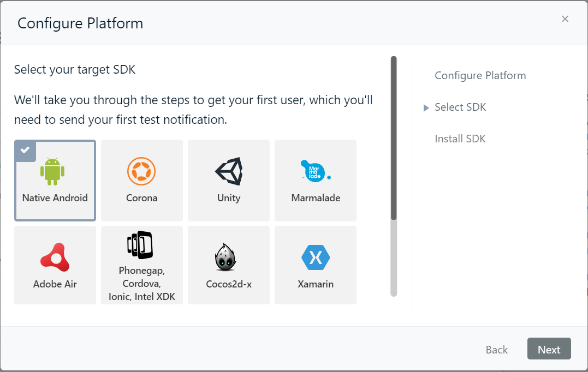Click the Unity label text
This screenshot has width=588, height=372.
229,198
